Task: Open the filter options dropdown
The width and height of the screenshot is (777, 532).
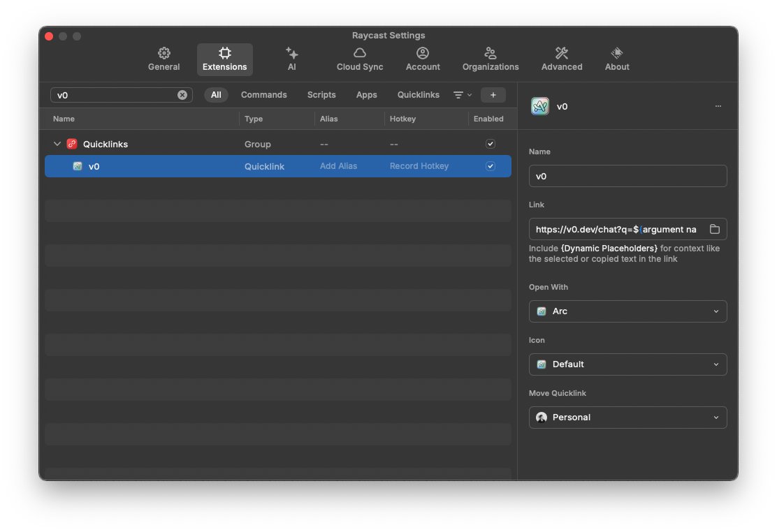Action: click(463, 95)
